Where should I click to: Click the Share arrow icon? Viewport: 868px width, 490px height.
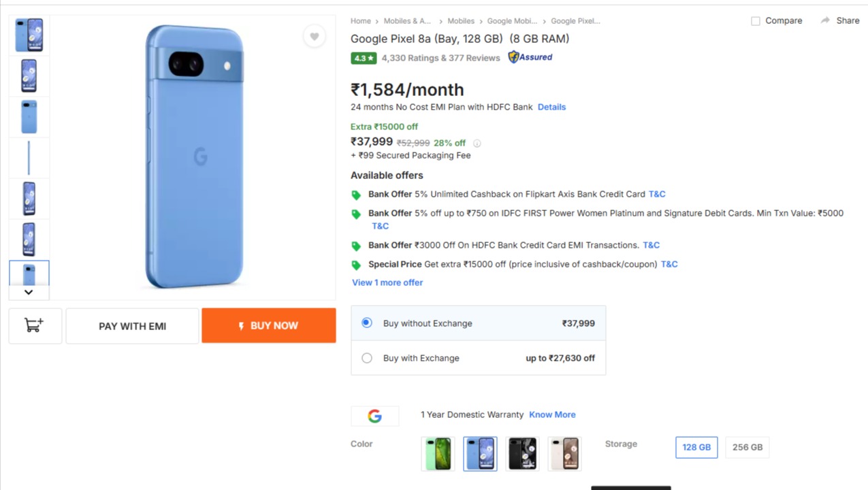pyautogui.click(x=825, y=20)
